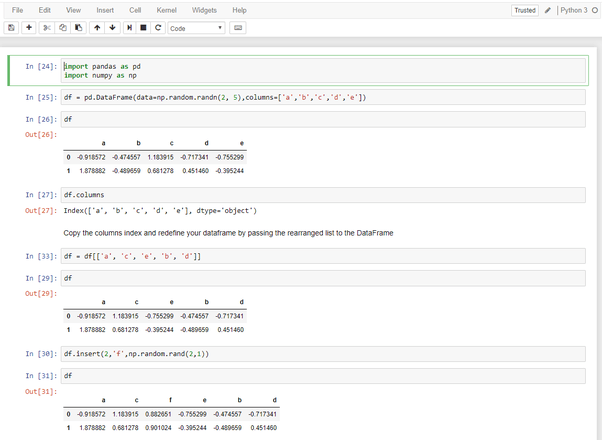Click value 0.882651 in Out[31] table
Image resolution: width=602 pixels, height=440 pixels.
(158, 414)
